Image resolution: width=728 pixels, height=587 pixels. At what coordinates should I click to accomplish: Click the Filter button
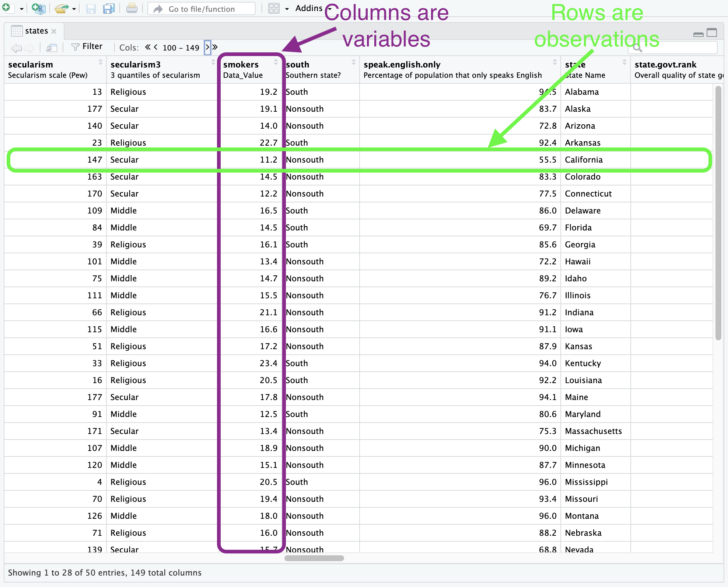coord(87,46)
